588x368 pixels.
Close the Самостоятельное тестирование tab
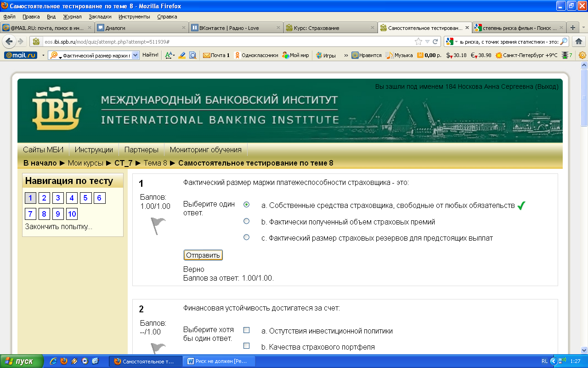point(467,28)
